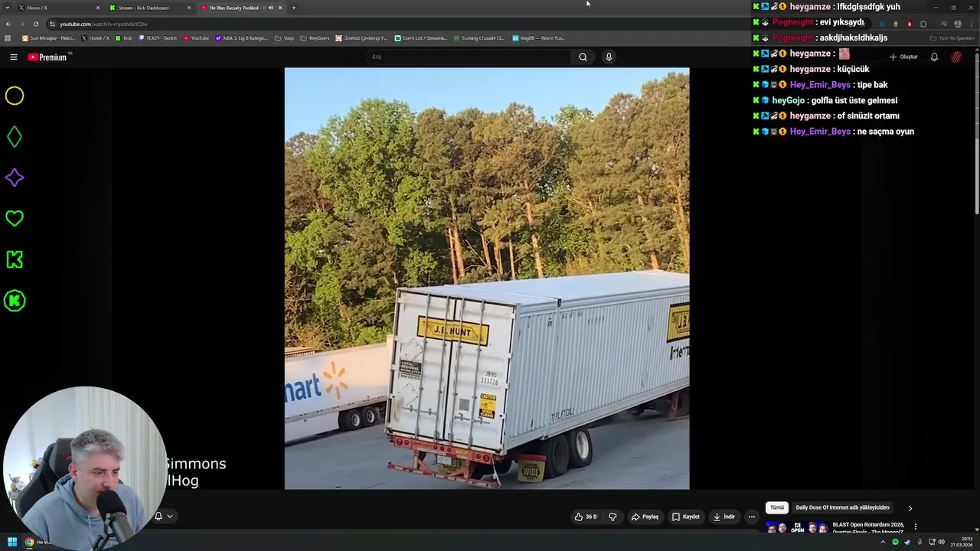
Task: Dislike the video with thumbs down
Action: tap(612, 517)
